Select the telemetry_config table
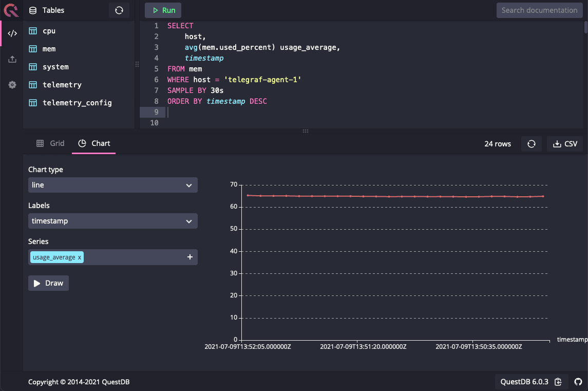The width and height of the screenshot is (588, 391). (x=77, y=103)
